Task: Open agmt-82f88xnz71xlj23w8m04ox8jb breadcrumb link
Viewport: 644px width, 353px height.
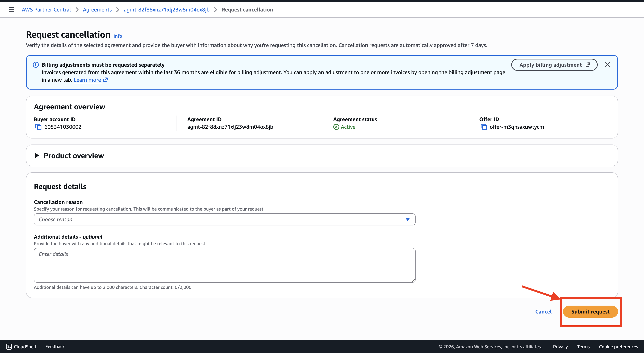Action: (x=166, y=9)
